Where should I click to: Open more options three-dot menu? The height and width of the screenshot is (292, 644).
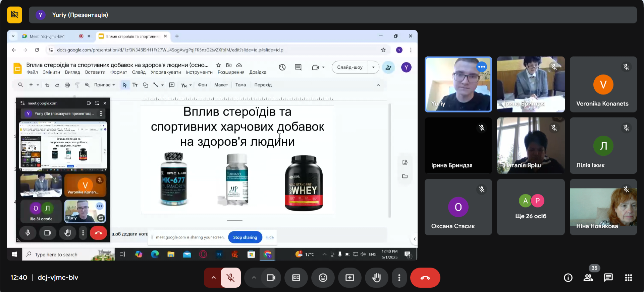pos(399,278)
